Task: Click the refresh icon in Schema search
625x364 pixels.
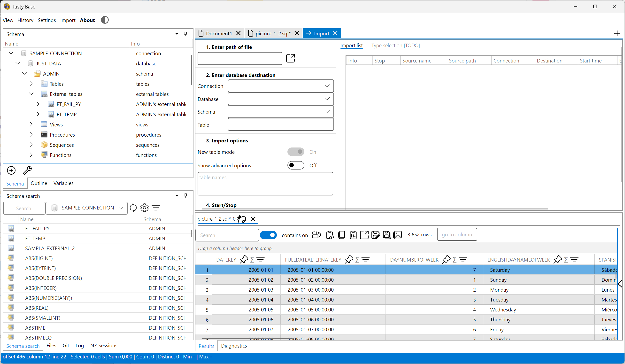Action: click(x=133, y=208)
